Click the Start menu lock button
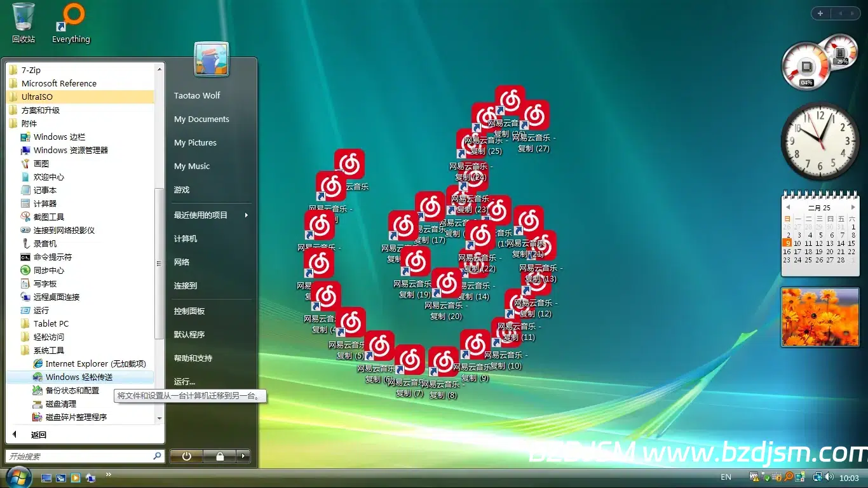This screenshot has height=488, width=868. (x=219, y=456)
